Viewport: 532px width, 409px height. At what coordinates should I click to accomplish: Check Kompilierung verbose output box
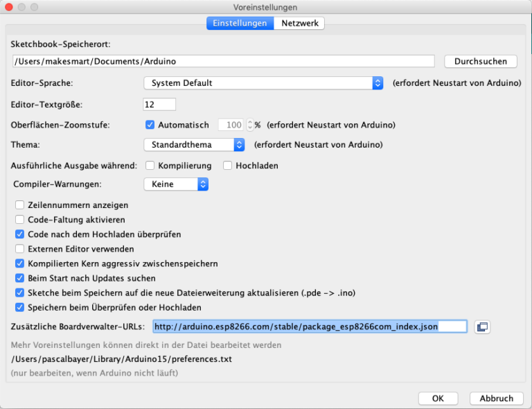click(150, 166)
